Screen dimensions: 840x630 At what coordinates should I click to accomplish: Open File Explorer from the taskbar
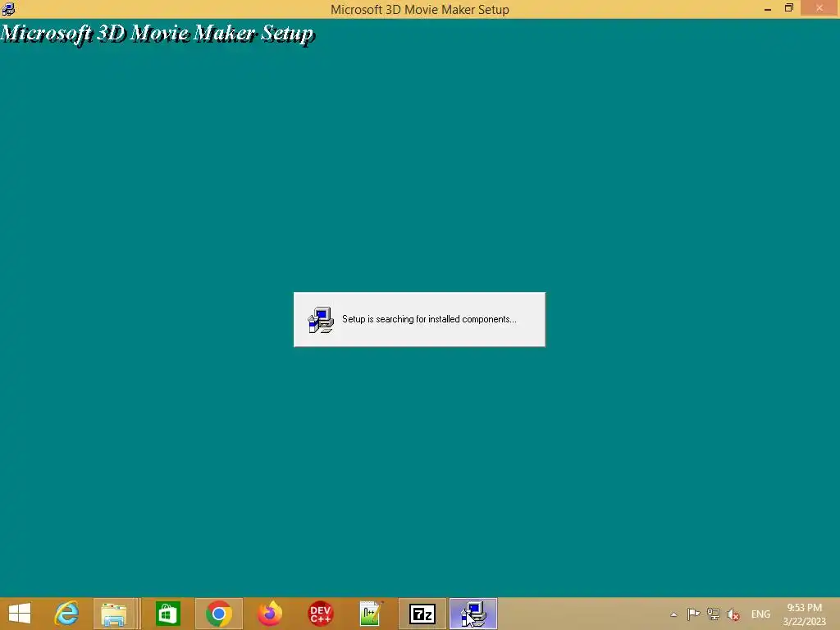tap(113, 614)
